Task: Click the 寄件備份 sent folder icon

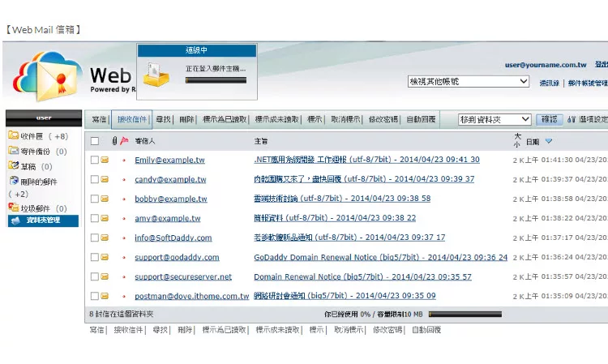Action: [x=13, y=151]
